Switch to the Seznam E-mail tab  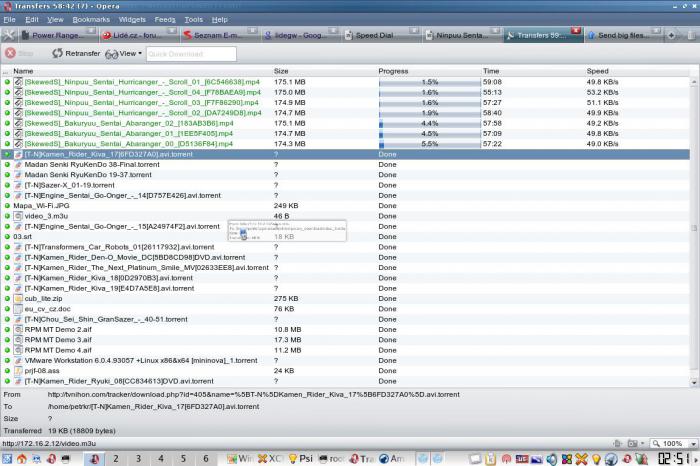[x=220, y=35]
